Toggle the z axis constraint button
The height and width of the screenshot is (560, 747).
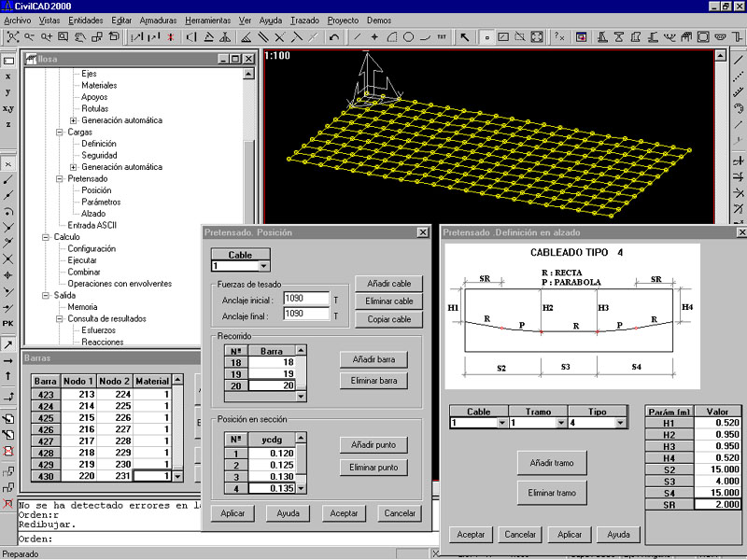(8, 124)
